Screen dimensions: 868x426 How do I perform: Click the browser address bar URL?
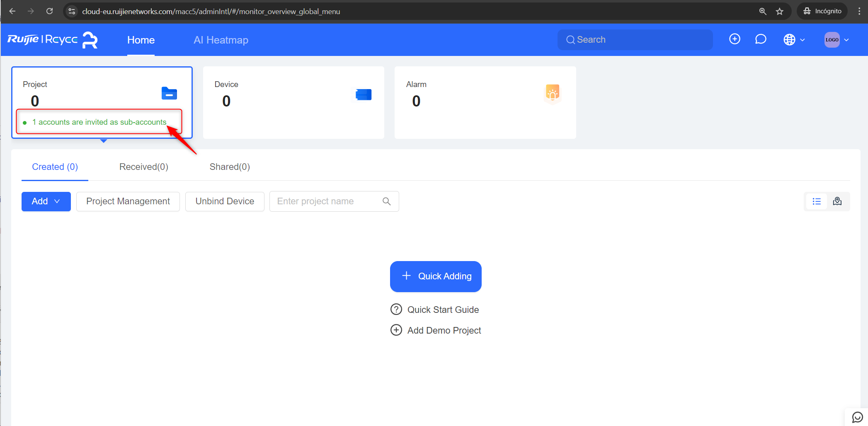click(211, 12)
